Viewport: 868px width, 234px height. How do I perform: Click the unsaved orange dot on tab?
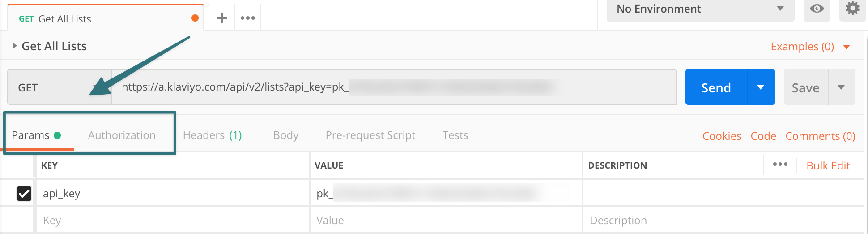point(195,18)
